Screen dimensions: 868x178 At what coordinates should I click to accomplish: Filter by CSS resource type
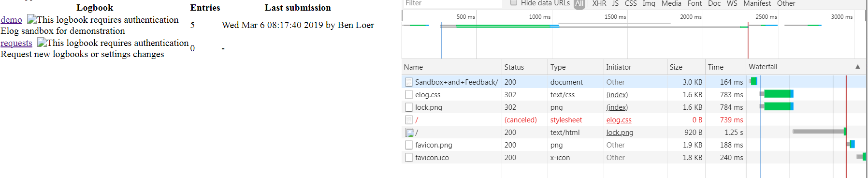coord(631,3)
